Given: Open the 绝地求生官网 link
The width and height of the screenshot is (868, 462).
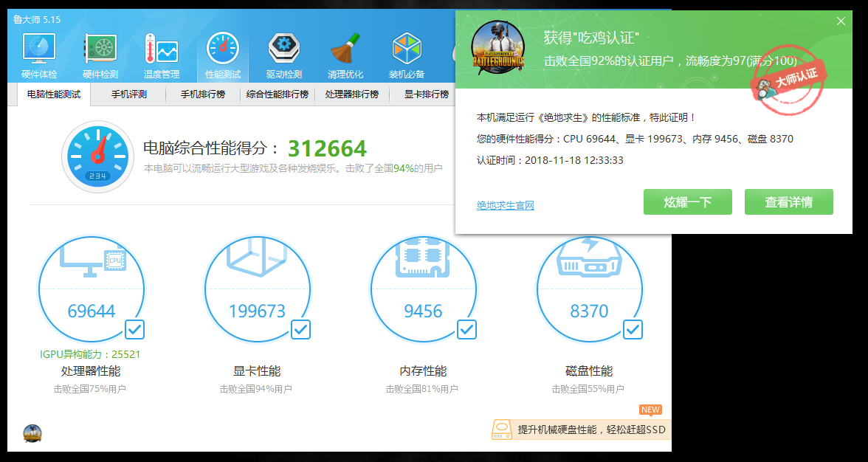Looking at the screenshot, I should click(x=506, y=206).
